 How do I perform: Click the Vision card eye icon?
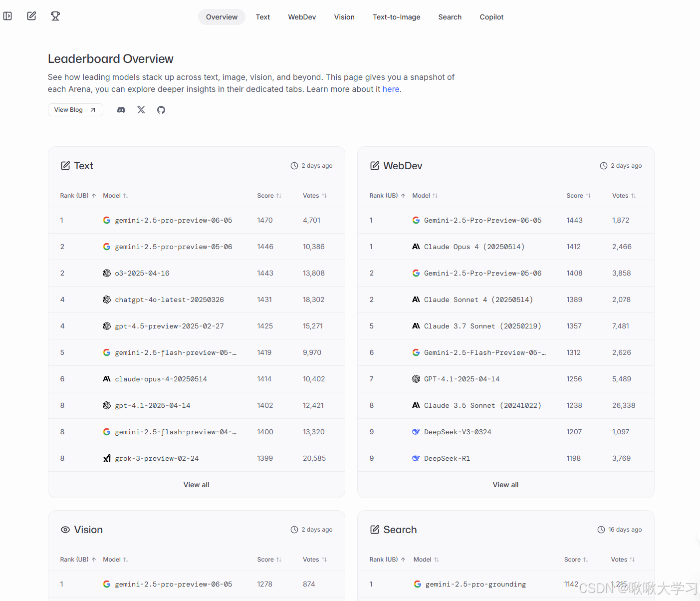coord(65,530)
